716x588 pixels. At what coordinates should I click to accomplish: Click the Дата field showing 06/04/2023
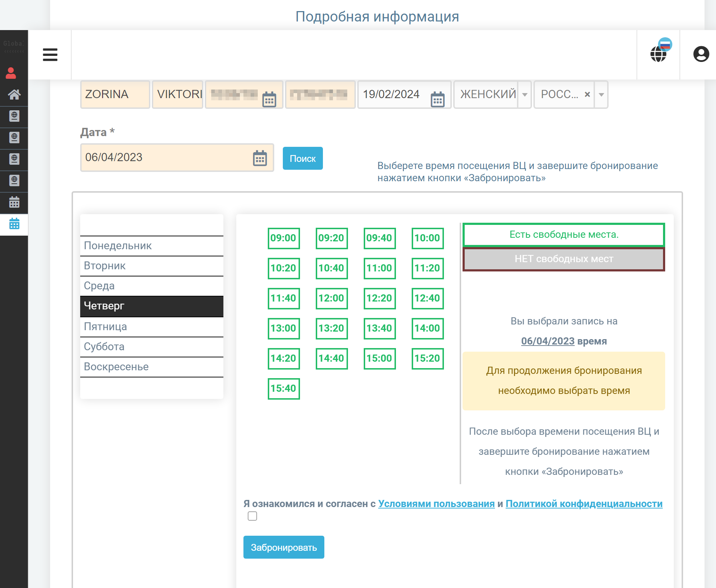tap(177, 158)
